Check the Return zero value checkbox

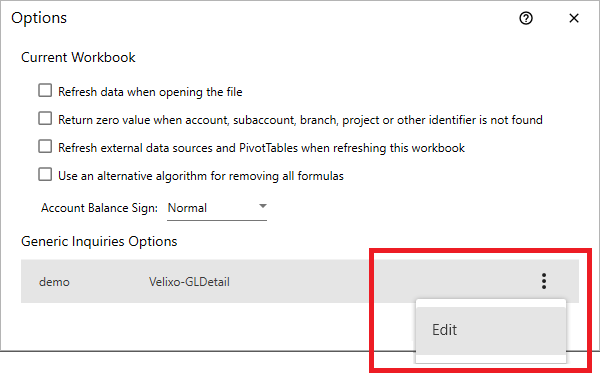pyautogui.click(x=45, y=119)
